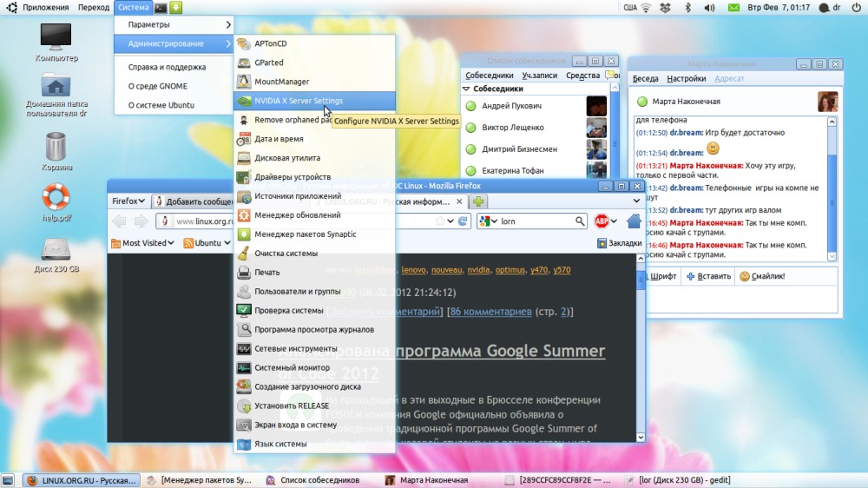This screenshot has width=868, height=488.
Task: Click the Проверка системы icon
Action: (244, 310)
